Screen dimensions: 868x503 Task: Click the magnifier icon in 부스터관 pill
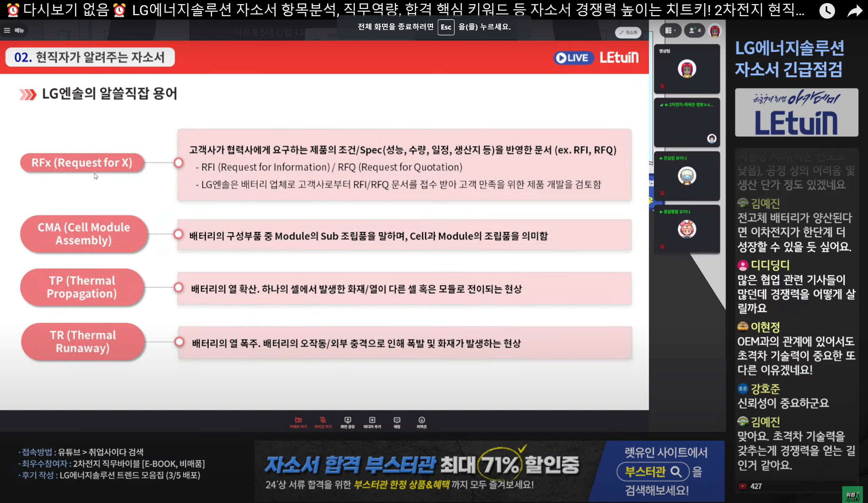(x=676, y=472)
